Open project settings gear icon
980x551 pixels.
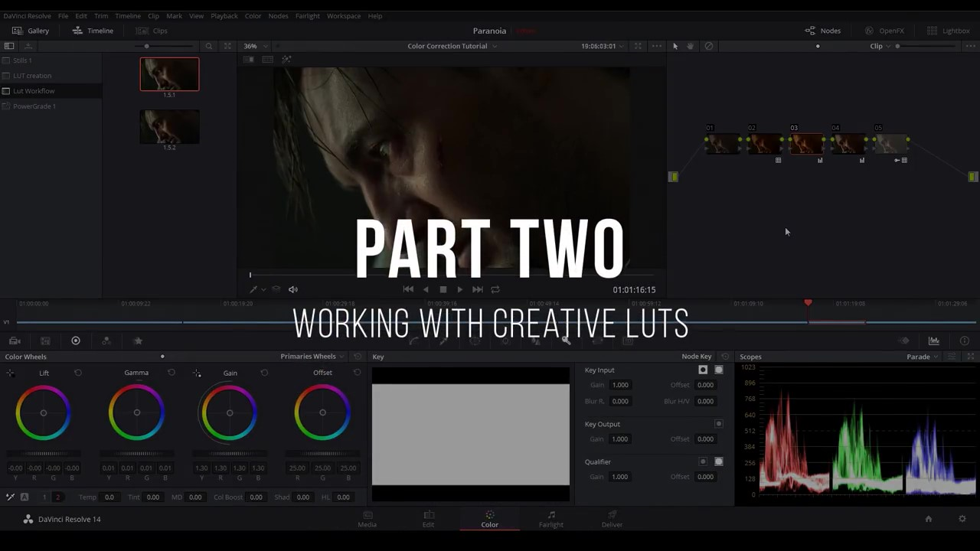pyautogui.click(x=962, y=519)
